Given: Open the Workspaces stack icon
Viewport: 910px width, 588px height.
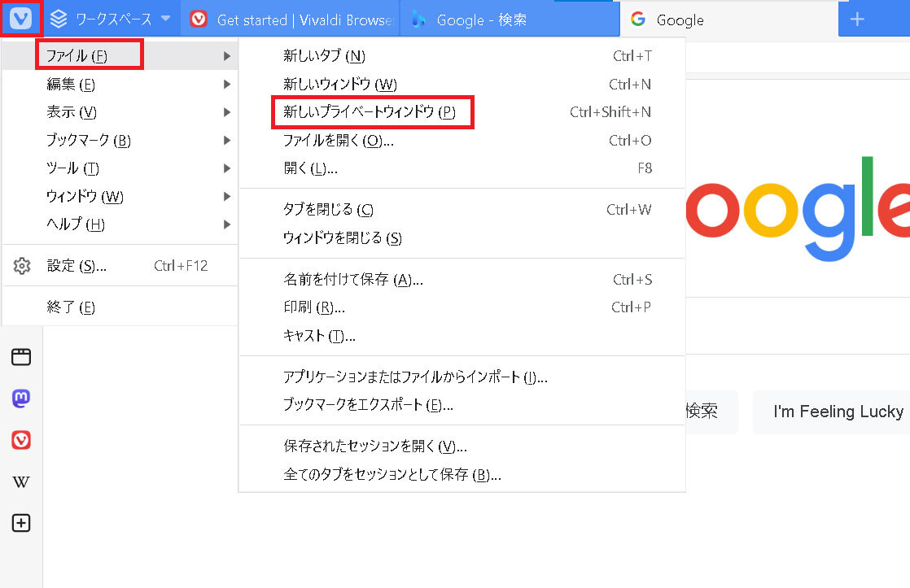Looking at the screenshot, I should coord(59,19).
